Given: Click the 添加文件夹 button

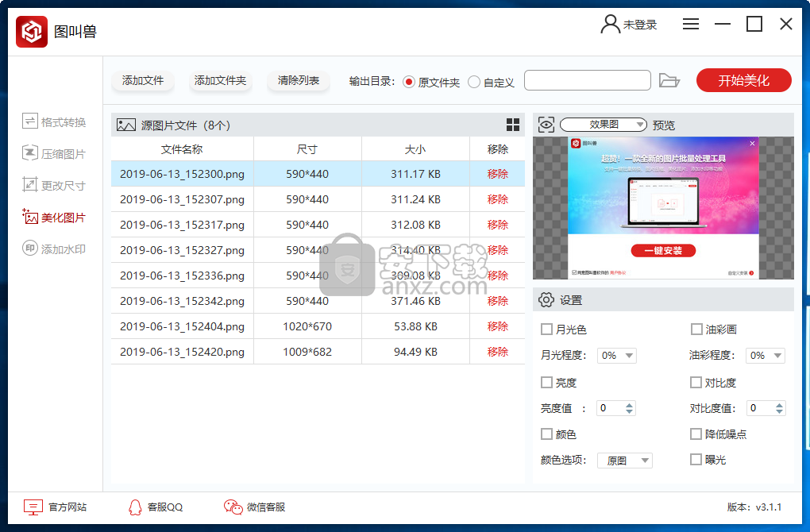Looking at the screenshot, I should pyautogui.click(x=220, y=80).
